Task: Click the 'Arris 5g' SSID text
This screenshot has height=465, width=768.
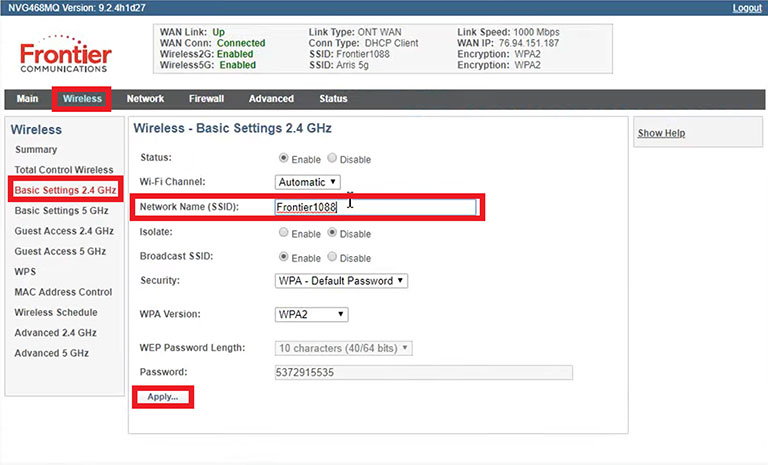Action: [352, 65]
